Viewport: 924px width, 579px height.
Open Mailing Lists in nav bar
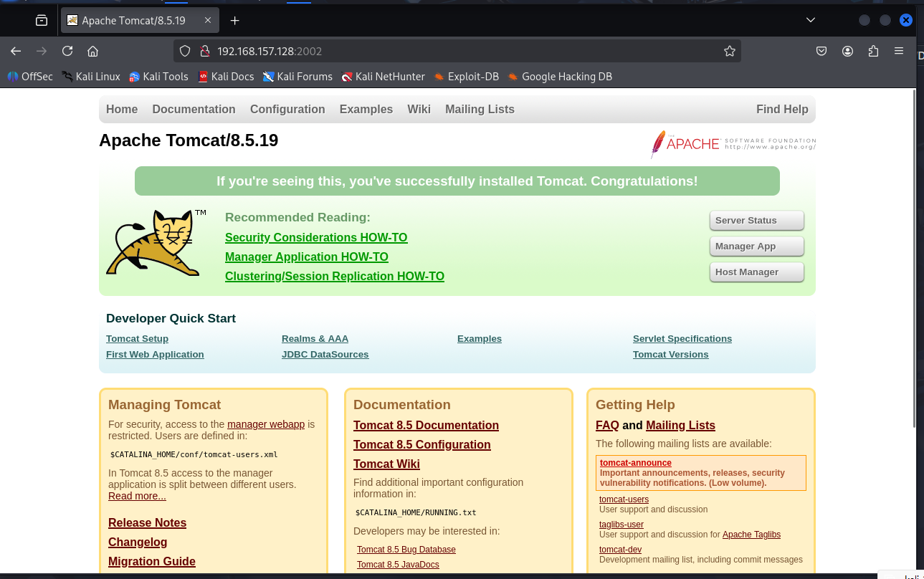point(480,109)
